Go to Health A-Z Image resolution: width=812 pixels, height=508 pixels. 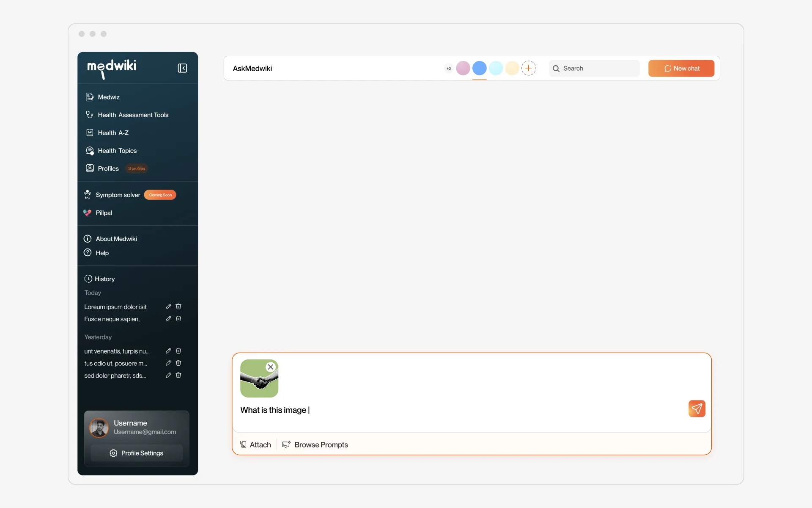click(107, 133)
